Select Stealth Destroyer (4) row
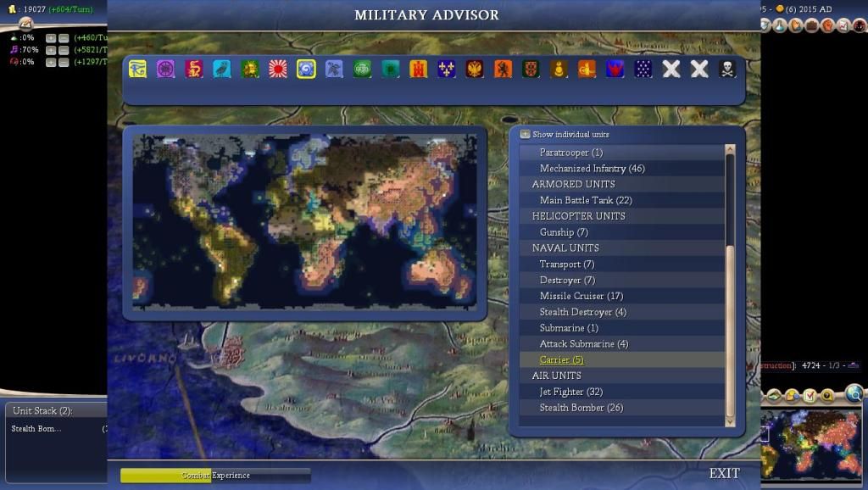Viewport: 868px width, 490px height. [621, 312]
